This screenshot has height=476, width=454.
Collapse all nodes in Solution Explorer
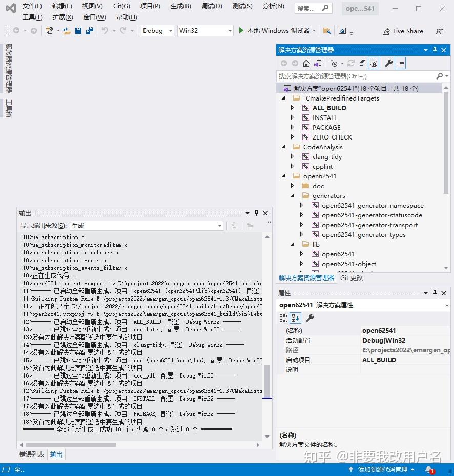click(x=363, y=63)
